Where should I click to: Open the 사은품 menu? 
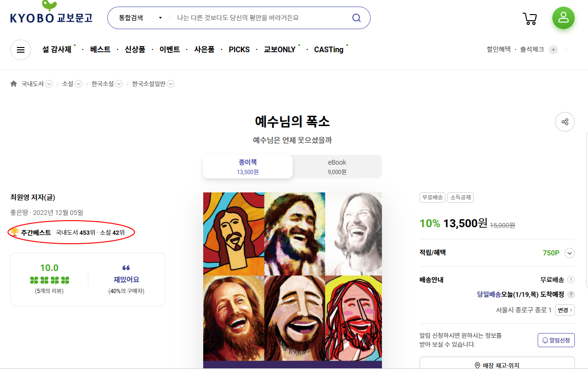coord(204,49)
